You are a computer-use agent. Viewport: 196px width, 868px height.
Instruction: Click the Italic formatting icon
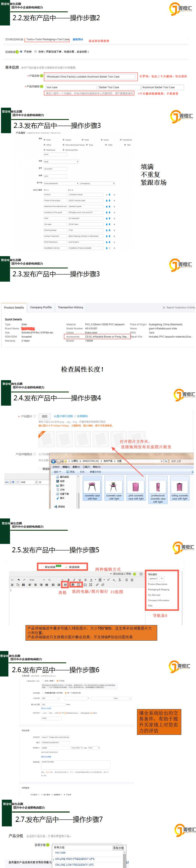coord(74,580)
